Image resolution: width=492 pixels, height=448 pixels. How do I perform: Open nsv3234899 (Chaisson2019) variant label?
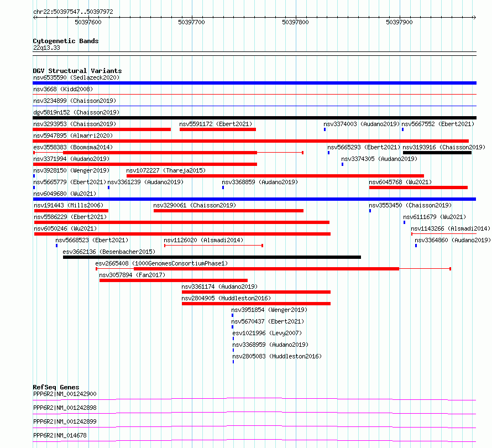[x=75, y=101]
